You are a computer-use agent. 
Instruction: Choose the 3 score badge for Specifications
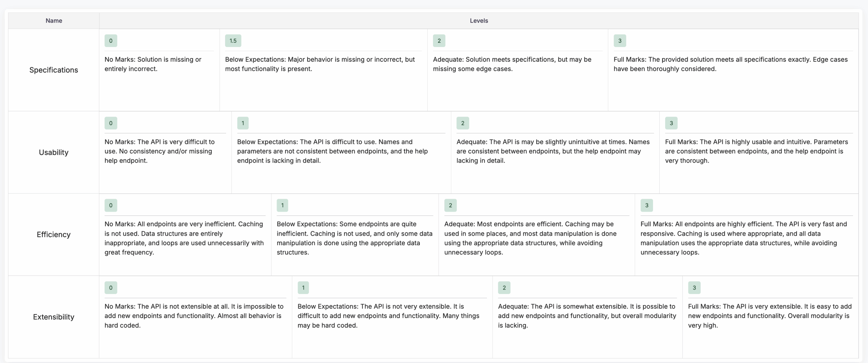619,41
